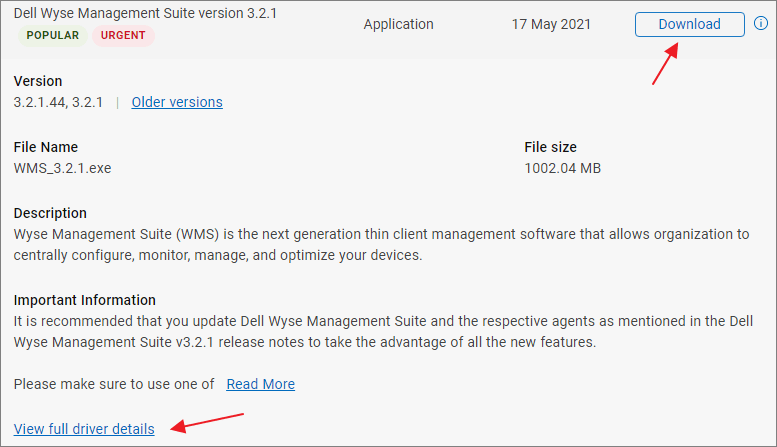Click the Application category label
This screenshot has height=447, width=777.
[x=398, y=24]
